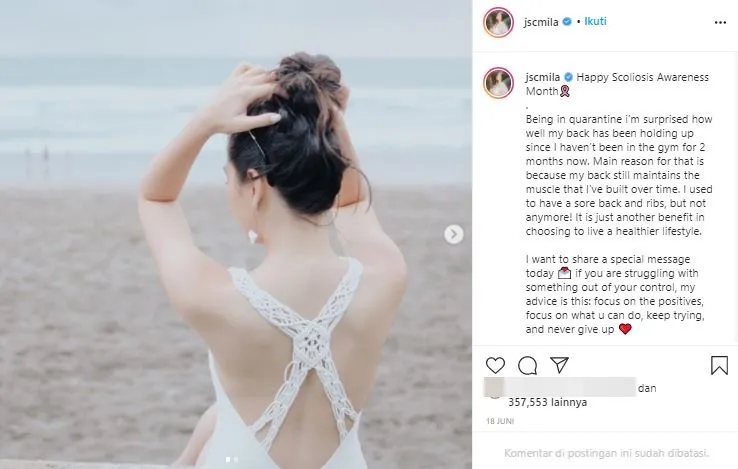View the 357,553 lainnya likes list
Image resolution: width=738 pixels, height=469 pixels.
[x=547, y=402]
